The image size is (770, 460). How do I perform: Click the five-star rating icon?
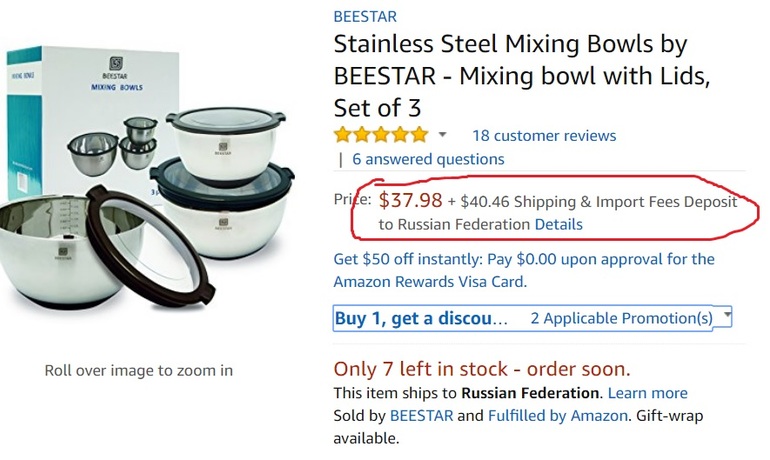[380, 135]
